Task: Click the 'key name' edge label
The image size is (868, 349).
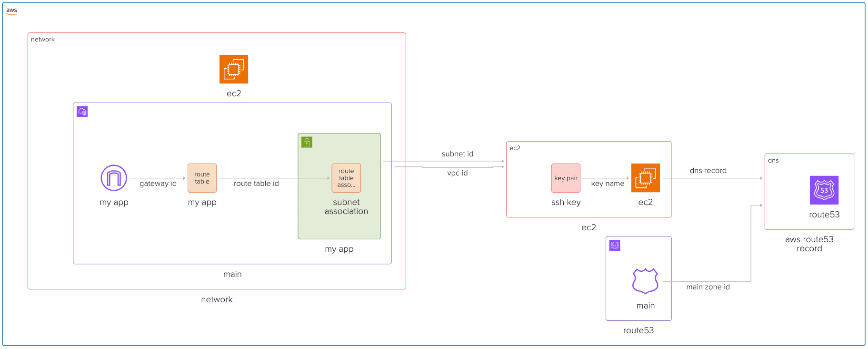Action: tap(608, 184)
